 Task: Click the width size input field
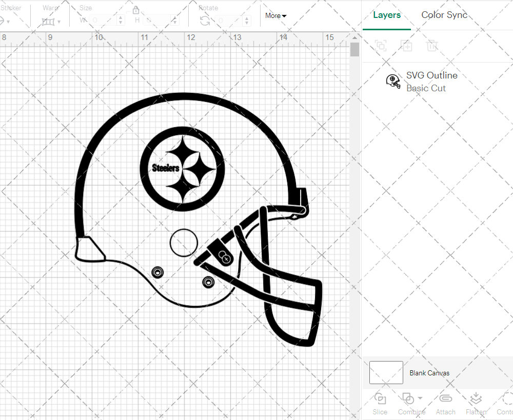106,21
